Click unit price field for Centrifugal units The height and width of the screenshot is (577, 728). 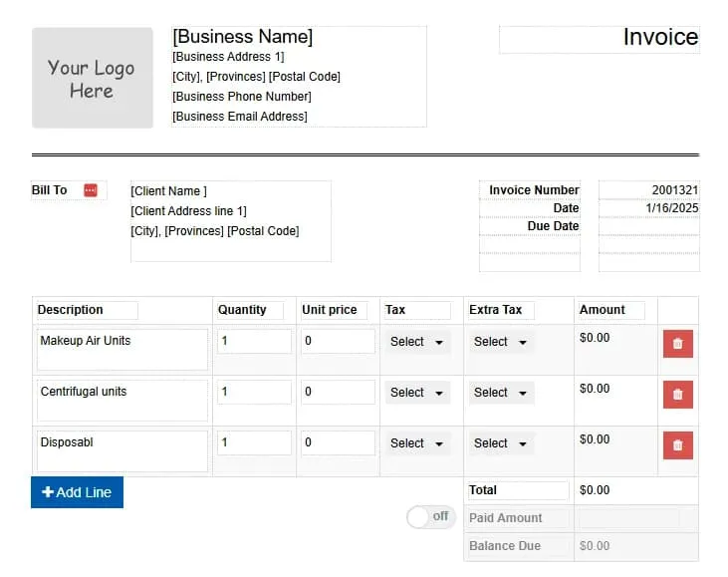click(338, 392)
